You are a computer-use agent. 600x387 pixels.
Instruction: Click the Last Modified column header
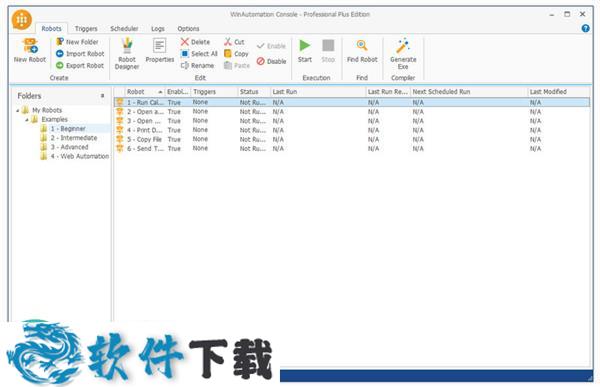point(559,92)
